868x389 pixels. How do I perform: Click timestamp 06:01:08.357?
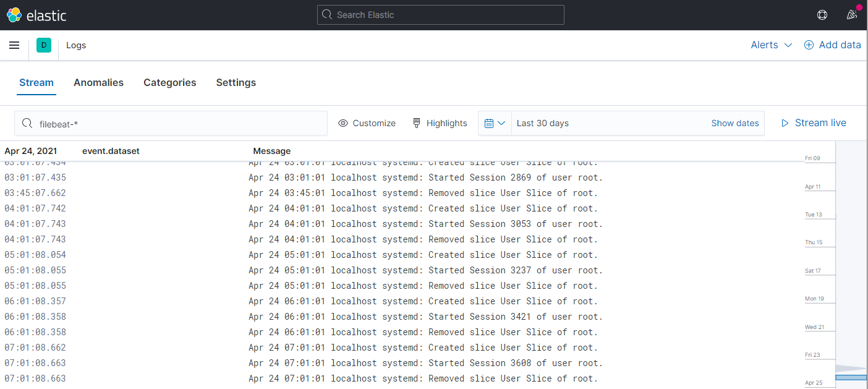[35, 301]
